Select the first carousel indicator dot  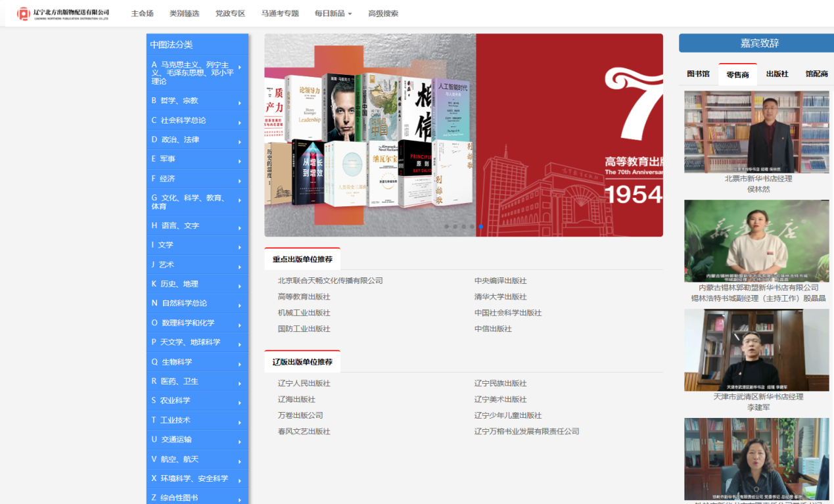click(x=447, y=227)
